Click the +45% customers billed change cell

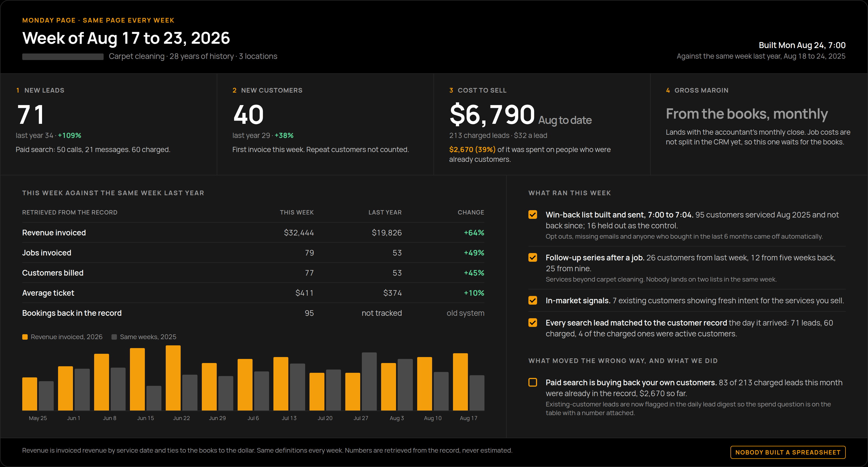click(474, 273)
